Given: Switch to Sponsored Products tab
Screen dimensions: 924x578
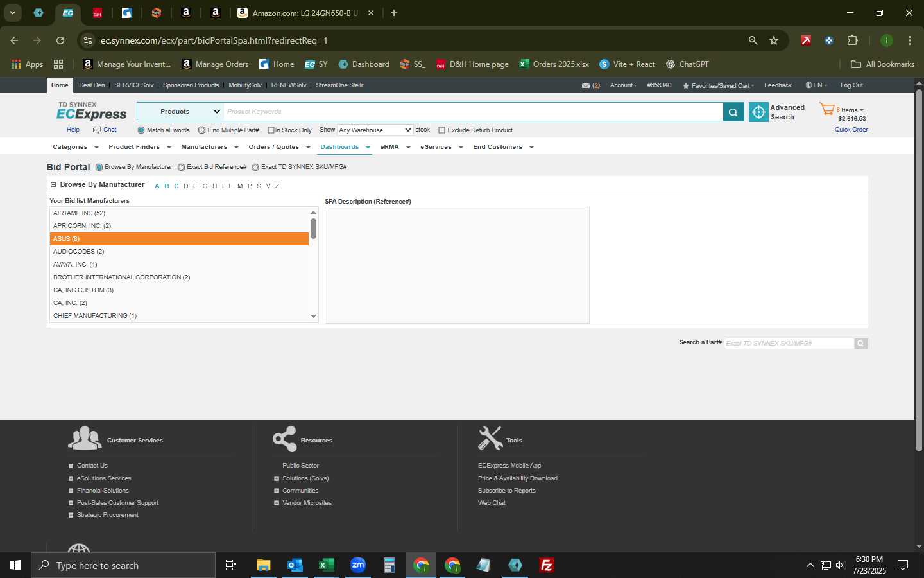Looking at the screenshot, I should [191, 85].
